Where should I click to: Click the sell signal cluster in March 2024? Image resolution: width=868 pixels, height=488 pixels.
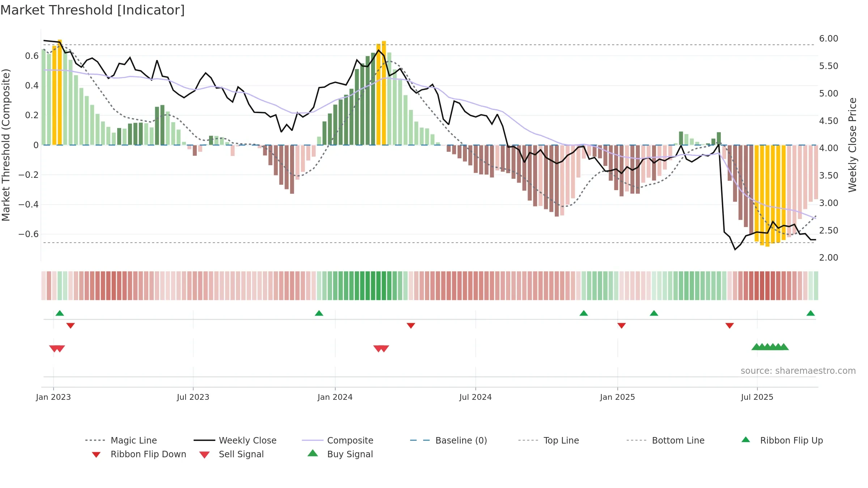coord(381,348)
